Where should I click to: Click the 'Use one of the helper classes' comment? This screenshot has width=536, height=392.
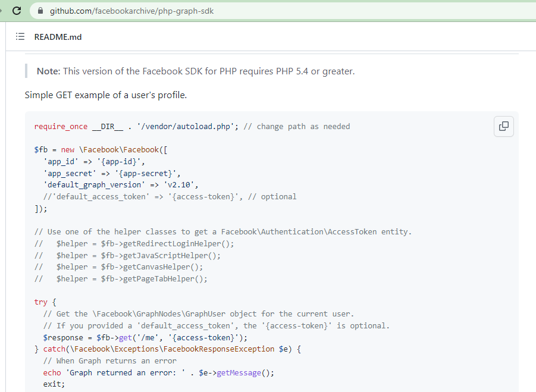tap(223, 232)
